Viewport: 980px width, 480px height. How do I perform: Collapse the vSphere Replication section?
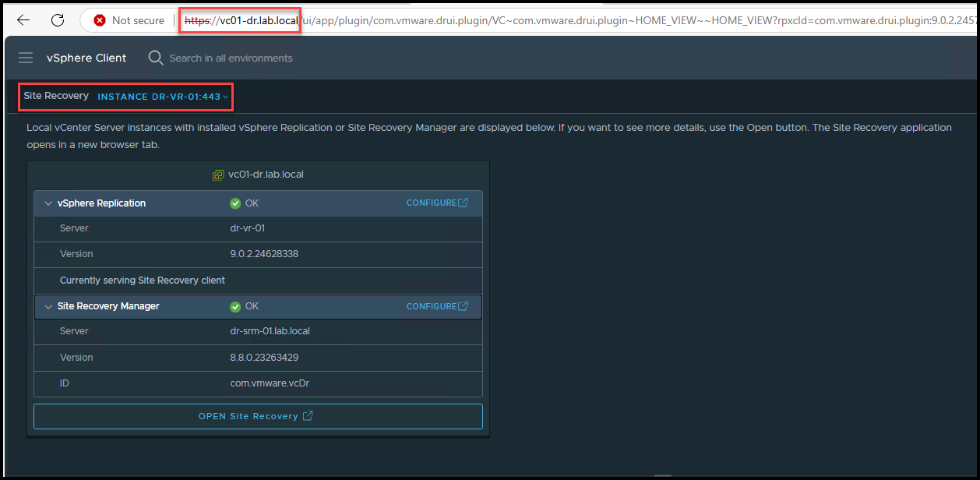[x=48, y=203]
